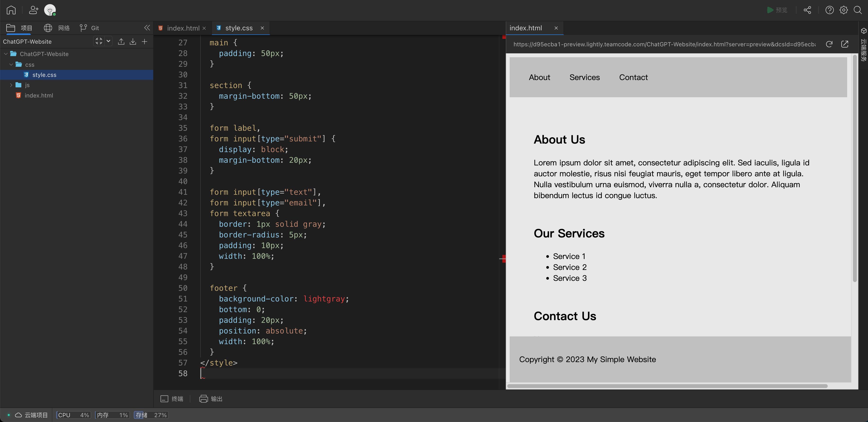Open the help question mark icon
The height and width of the screenshot is (422, 868).
point(829,10)
